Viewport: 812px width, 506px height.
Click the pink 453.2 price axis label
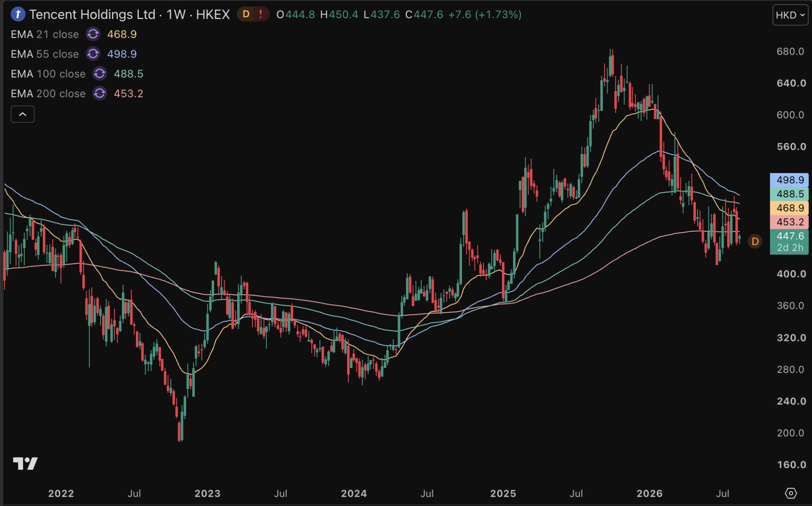pos(789,222)
